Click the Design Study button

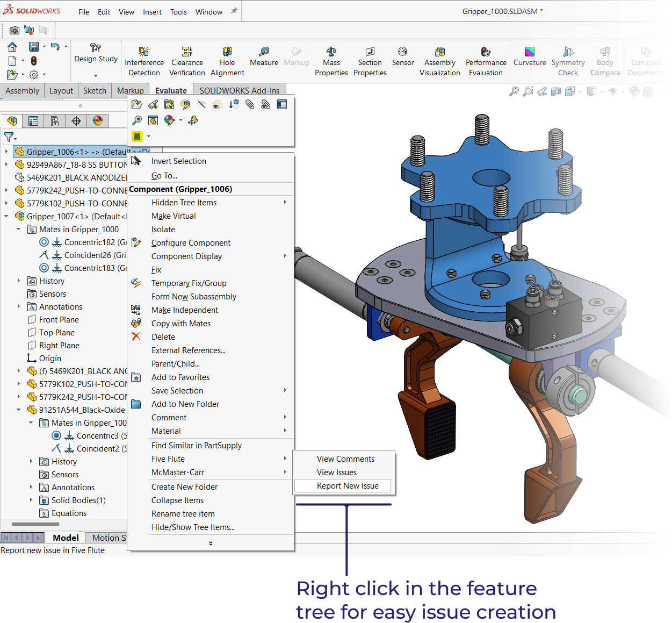tap(96, 53)
